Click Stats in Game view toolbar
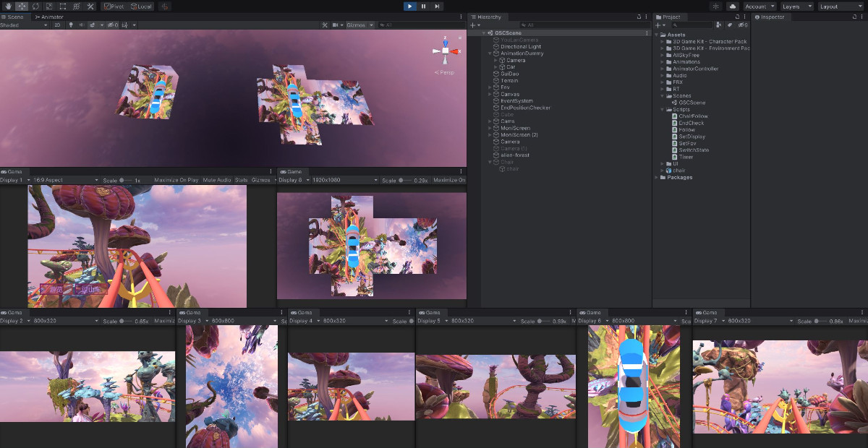The width and height of the screenshot is (868, 448). pyautogui.click(x=241, y=180)
